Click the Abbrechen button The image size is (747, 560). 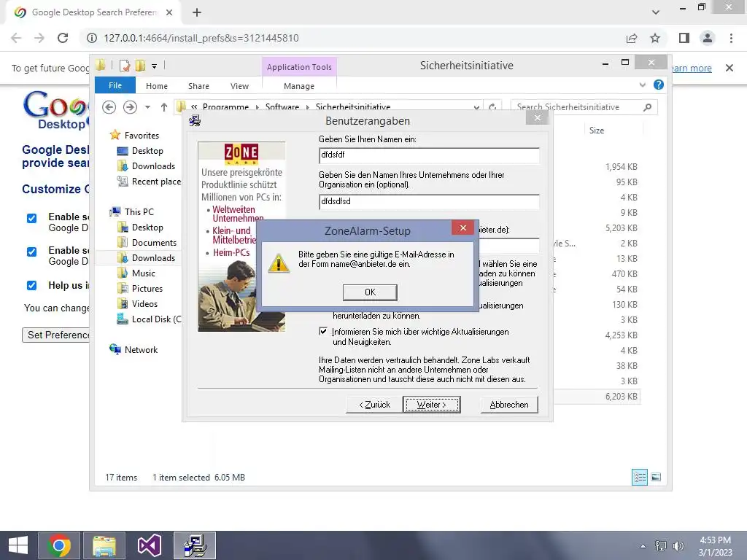pyautogui.click(x=508, y=404)
